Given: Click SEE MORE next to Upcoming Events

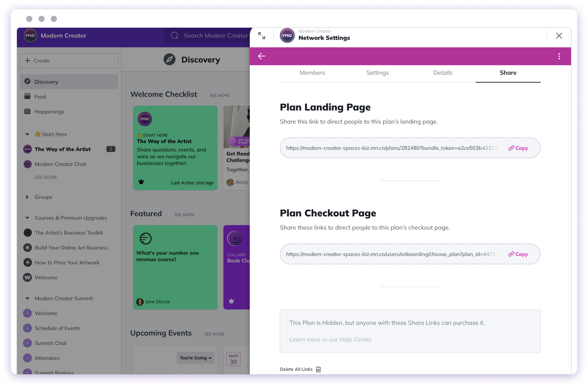Looking at the screenshot, I should pos(214,334).
